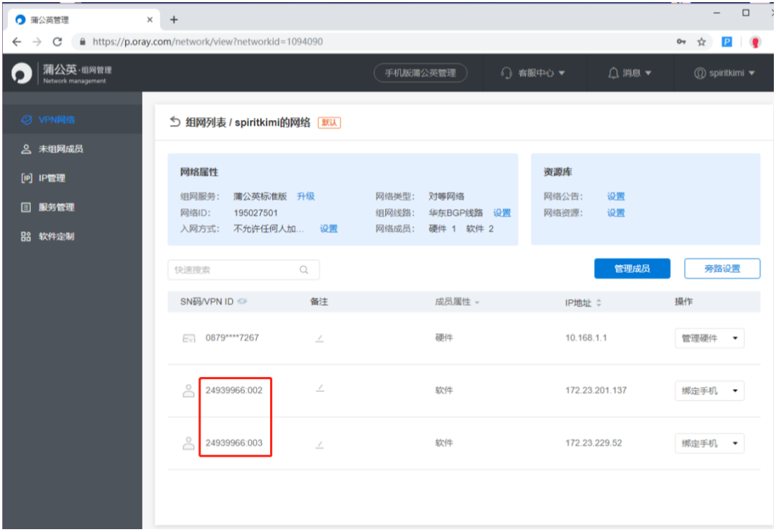Click the 管理成员 button
This screenshot has height=532, width=776.
[632, 269]
